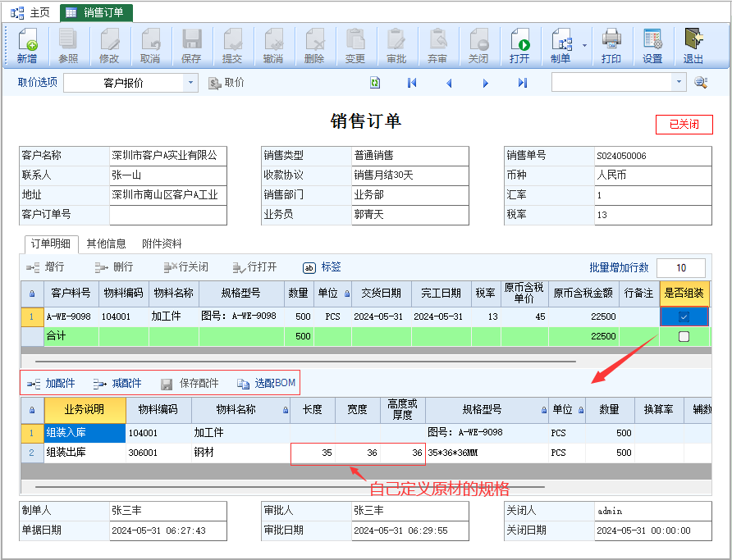Screen dimensions: 732x560
Task: Click the 变更 toolbar icon
Action: pos(355,46)
